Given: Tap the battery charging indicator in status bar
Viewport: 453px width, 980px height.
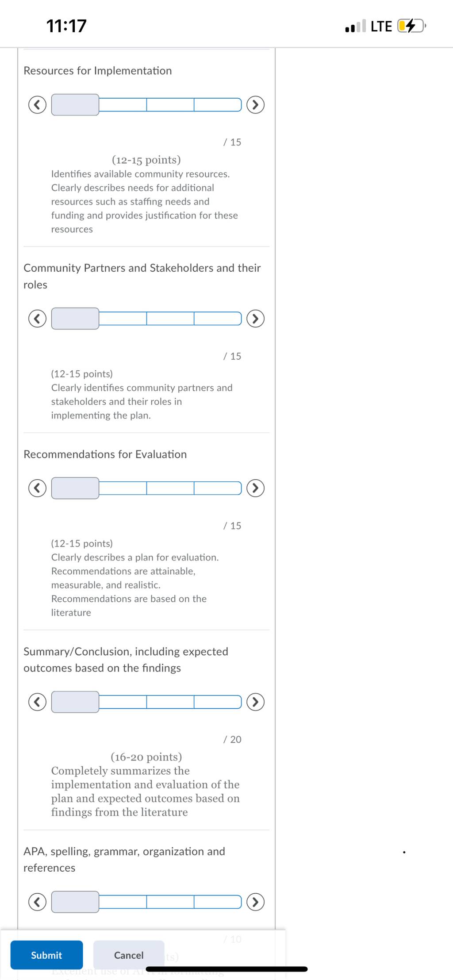Looking at the screenshot, I should tap(411, 26).
